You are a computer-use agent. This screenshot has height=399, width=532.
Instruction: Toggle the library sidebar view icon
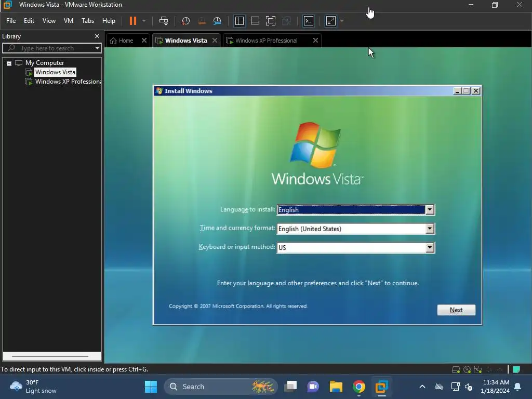point(239,21)
